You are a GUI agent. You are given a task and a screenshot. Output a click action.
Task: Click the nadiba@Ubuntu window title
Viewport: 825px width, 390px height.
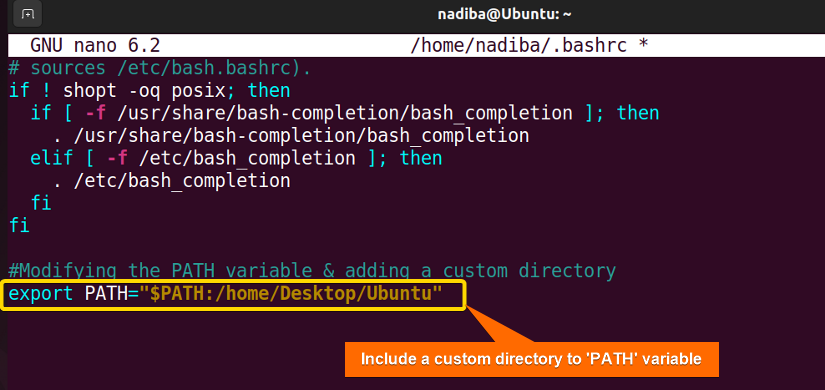[x=505, y=15]
